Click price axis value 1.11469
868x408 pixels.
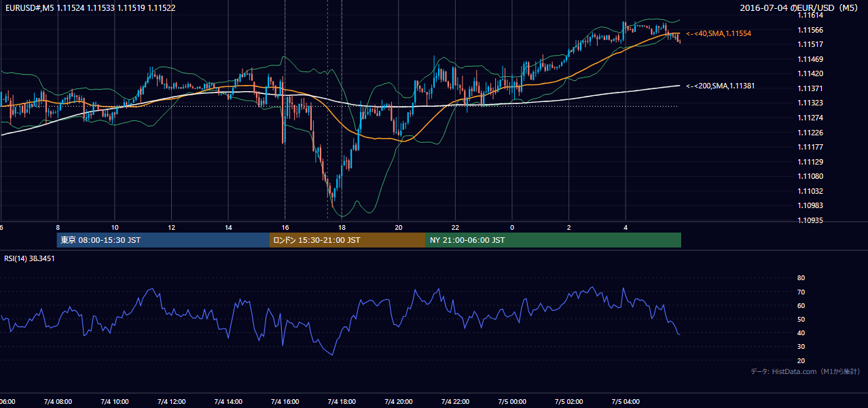[x=810, y=59]
